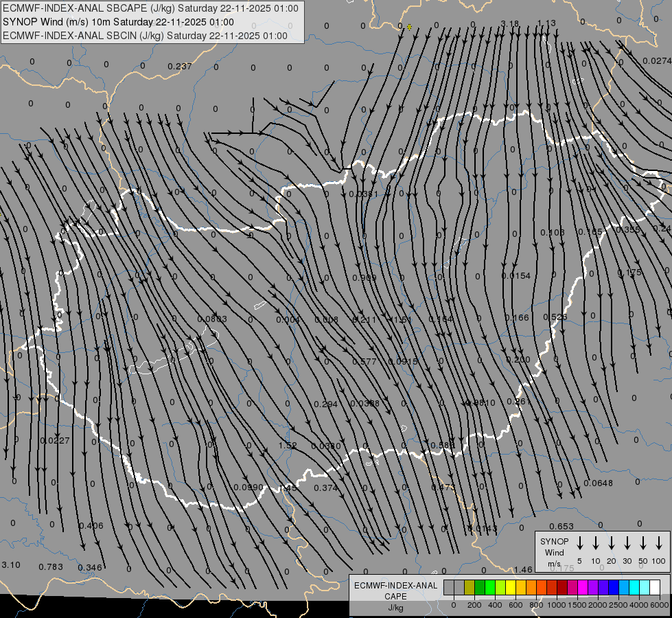Viewport: 672px width, 618px height.
Task: Click the dark red CAPE legend swatch
Action: (x=562, y=587)
